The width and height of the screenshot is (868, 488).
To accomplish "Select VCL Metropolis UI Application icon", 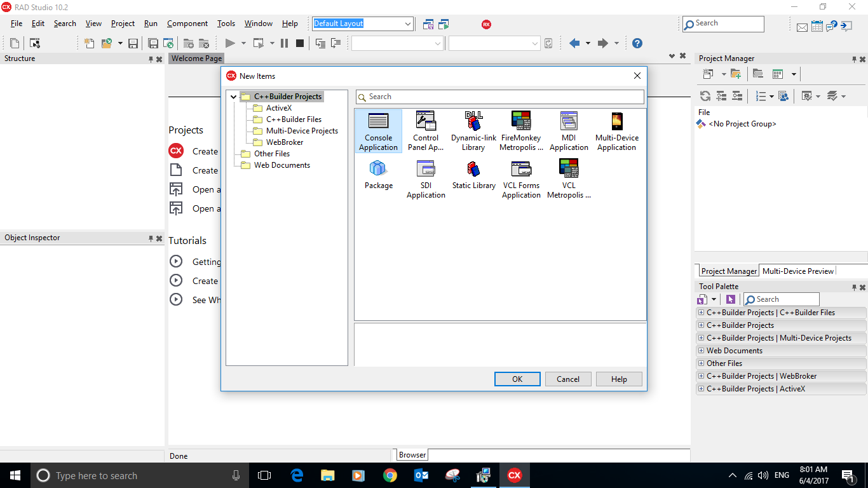I will [x=569, y=179].
